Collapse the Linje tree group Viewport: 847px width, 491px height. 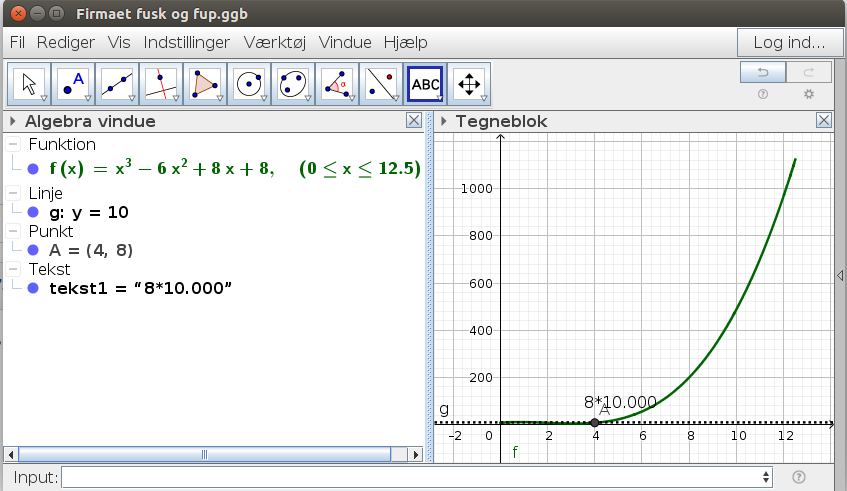[13, 193]
